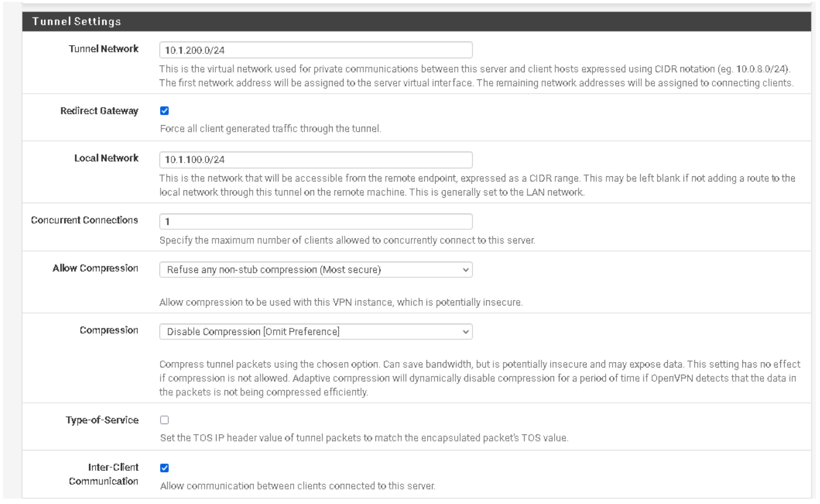Click the Tunnel Network address field

(x=315, y=50)
